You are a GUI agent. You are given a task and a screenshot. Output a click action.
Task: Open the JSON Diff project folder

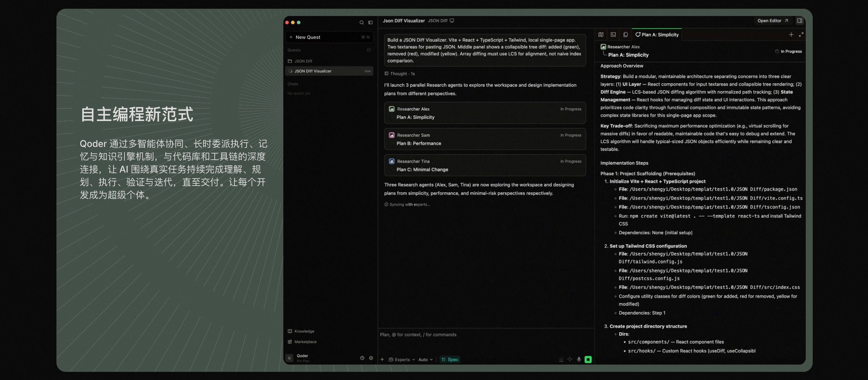click(x=329, y=61)
